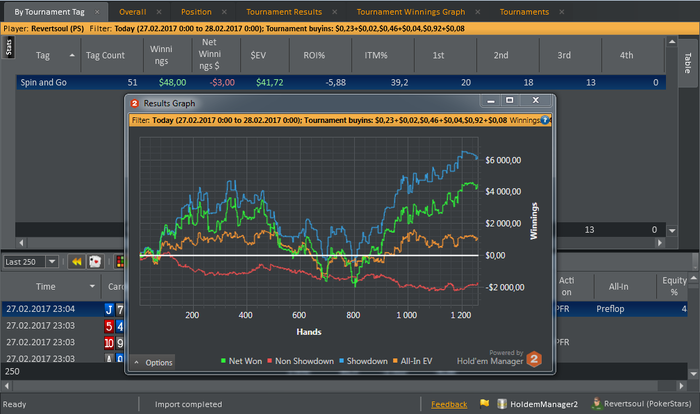Switch to By Tournament Tag tab
The width and height of the screenshot is (700, 414).
(49, 12)
